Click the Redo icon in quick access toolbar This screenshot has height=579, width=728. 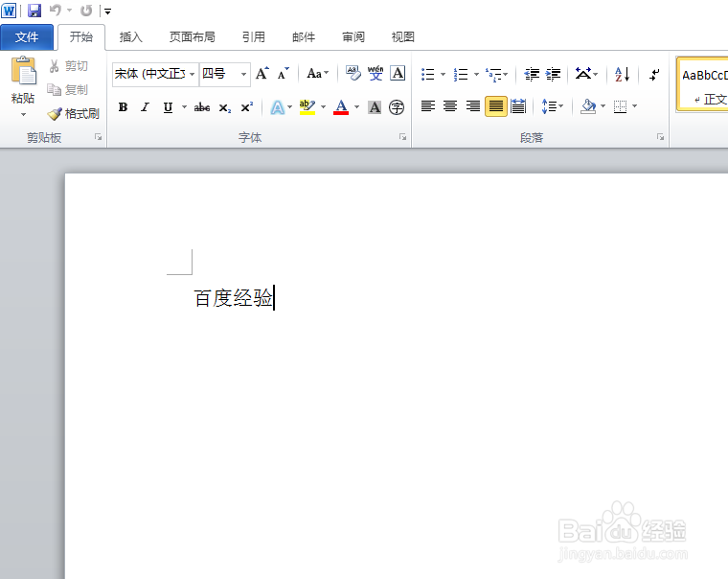click(x=86, y=11)
